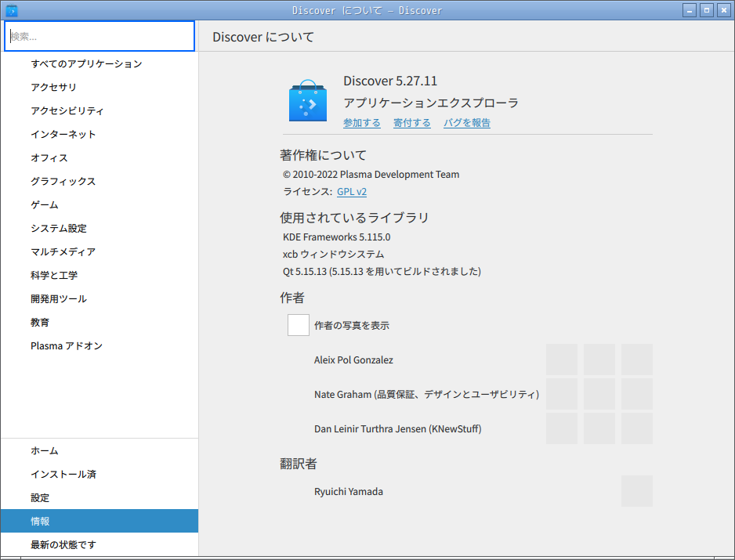
Task: Click translator name Ryuichi Yamada
Action: pyautogui.click(x=348, y=492)
